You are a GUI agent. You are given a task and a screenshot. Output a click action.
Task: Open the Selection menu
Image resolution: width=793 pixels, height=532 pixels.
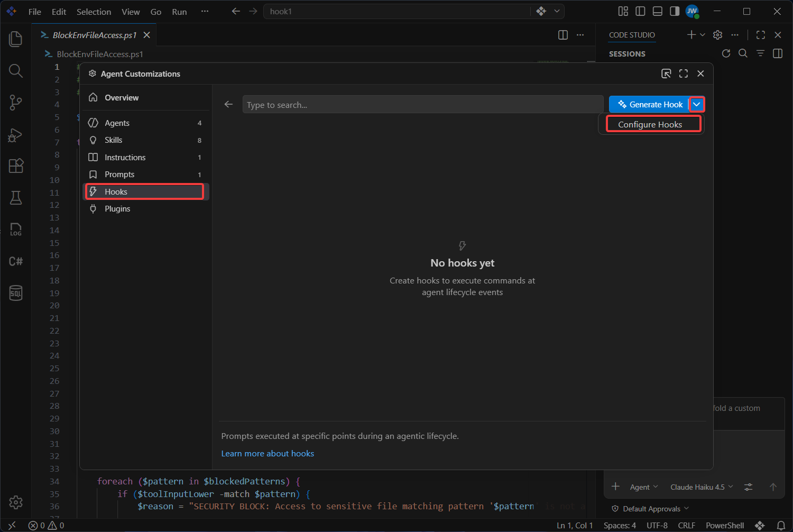pyautogui.click(x=94, y=12)
